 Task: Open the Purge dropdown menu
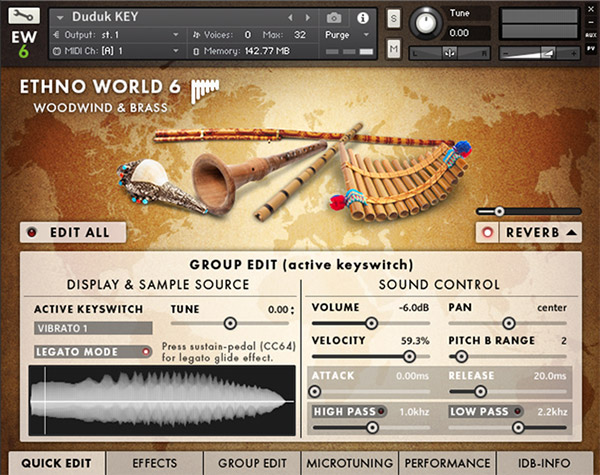tap(345, 34)
